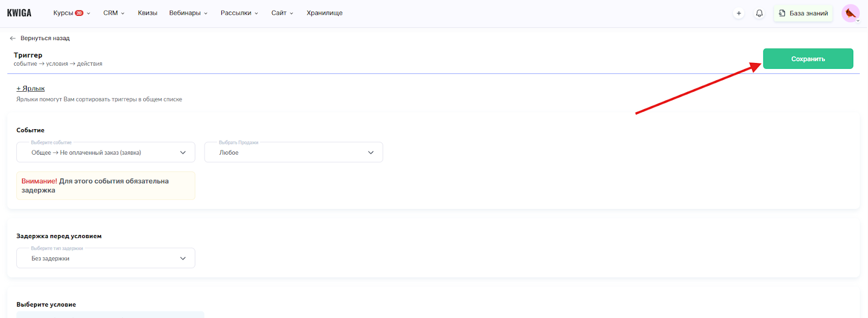Screen dimensions: 868x318
Task: Save the trigger with Сохранить
Action: click(x=808, y=59)
